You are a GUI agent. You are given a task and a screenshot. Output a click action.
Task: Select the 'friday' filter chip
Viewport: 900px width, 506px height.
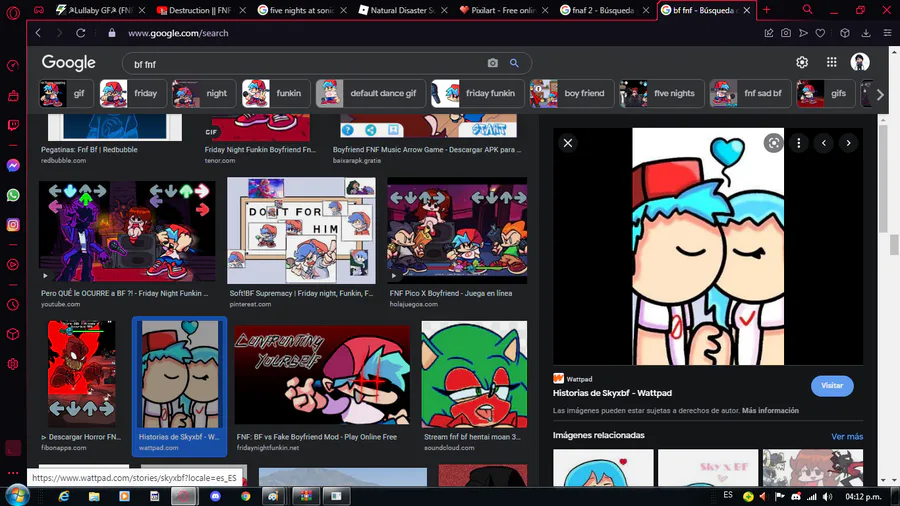(133, 94)
